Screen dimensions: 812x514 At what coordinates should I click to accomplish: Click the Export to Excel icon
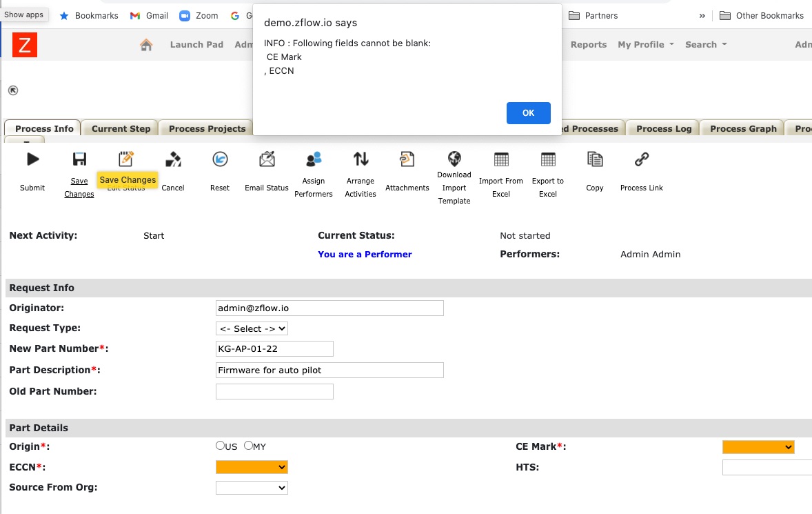point(547,166)
